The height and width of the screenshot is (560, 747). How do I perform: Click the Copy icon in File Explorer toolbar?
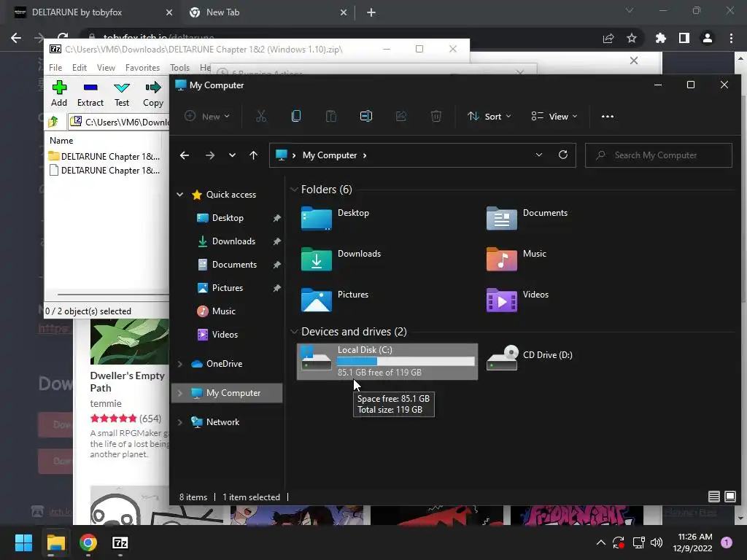coord(296,116)
